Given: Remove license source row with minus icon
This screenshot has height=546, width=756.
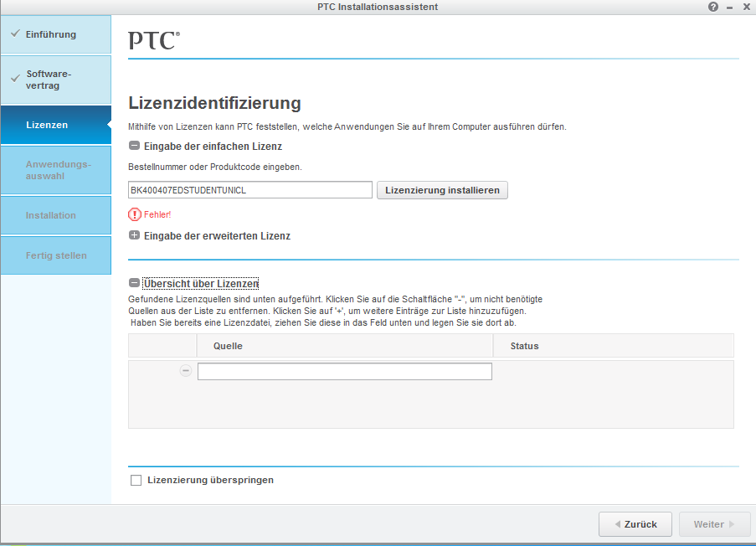Looking at the screenshot, I should [186, 370].
